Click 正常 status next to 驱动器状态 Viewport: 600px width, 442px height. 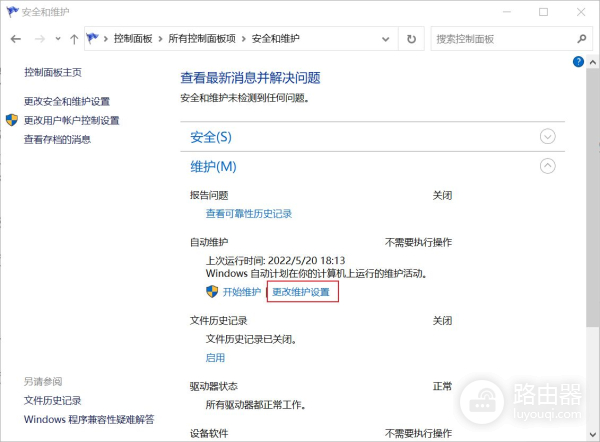pyautogui.click(x=442, y=387)
